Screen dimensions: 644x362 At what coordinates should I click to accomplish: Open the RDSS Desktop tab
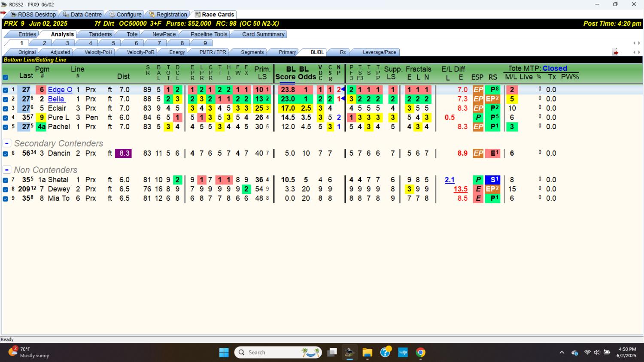point(33,15)
